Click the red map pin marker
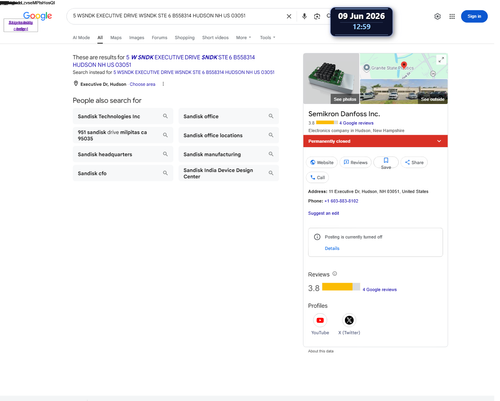Screen dimensions: 500x401 click(404, 65)
